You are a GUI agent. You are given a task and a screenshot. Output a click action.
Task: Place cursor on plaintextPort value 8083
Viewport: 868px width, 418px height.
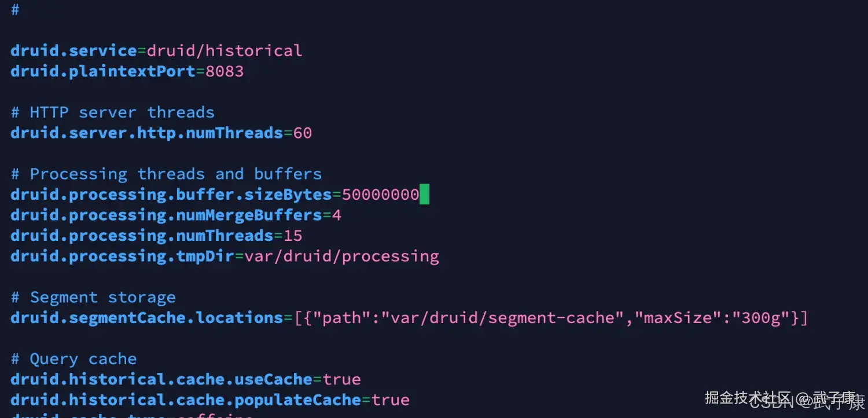[225, 71]
